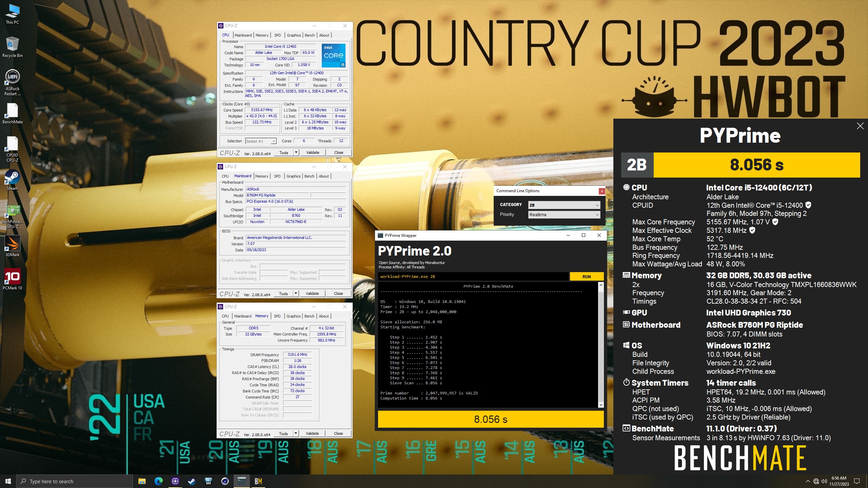
Task: Click PYPrime console scrollbar up arrow
Action: tap(601, 285)
